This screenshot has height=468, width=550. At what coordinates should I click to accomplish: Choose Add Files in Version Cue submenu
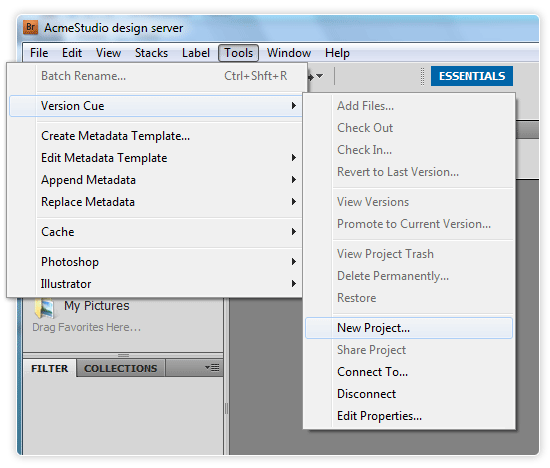pyautogui.click(x=409, y=106)
